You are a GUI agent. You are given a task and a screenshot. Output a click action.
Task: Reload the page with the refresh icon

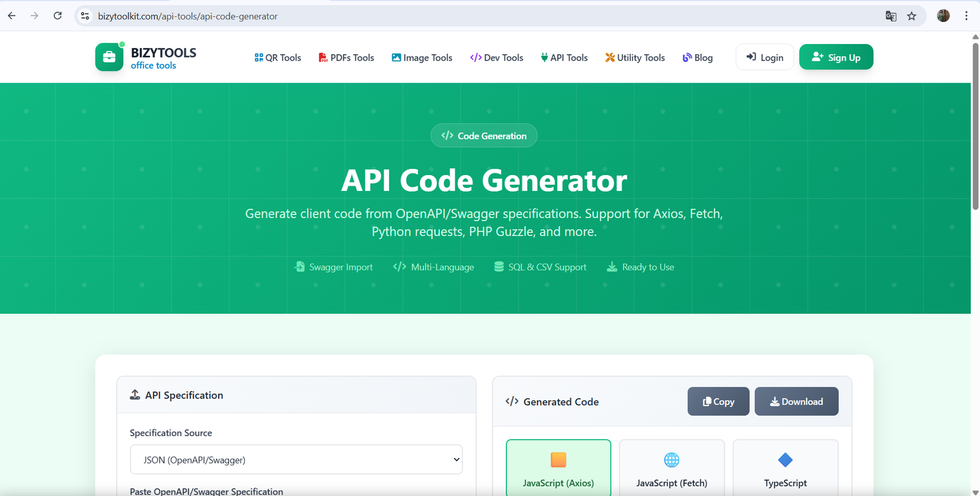point(58,16)
